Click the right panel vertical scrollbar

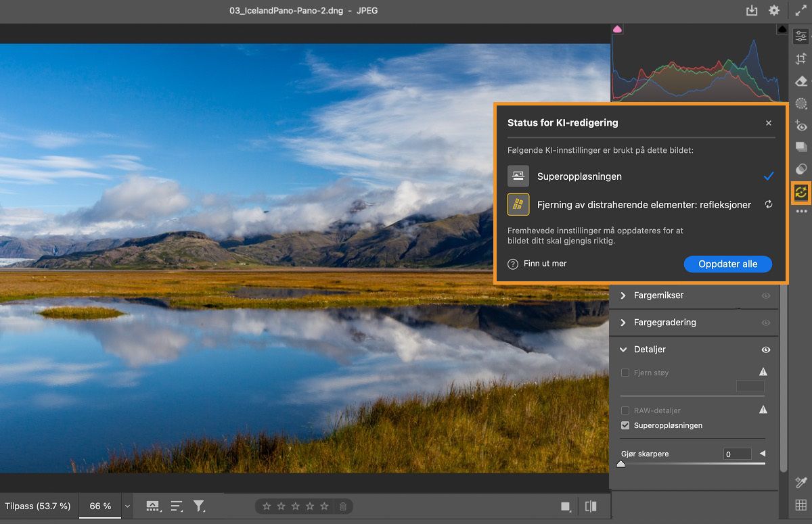[784, 379]
